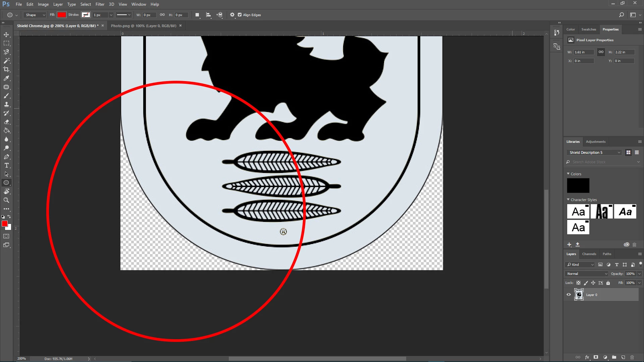Click the black library color swatch
Image resolution: width=644 pixels, height=362 pixels.
coord(578,185)
